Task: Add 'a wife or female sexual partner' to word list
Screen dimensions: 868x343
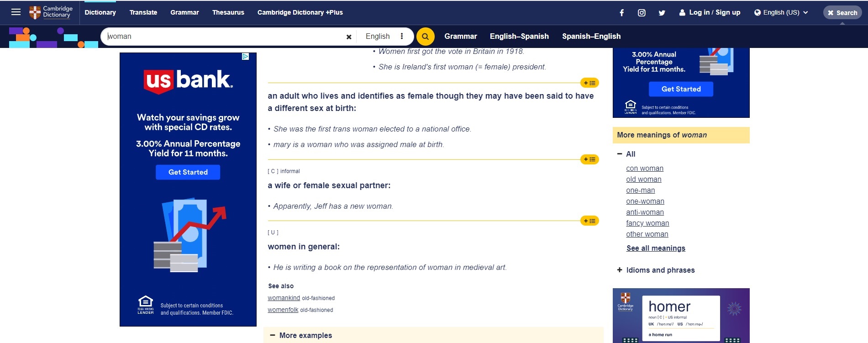Action: (x=589, y=159)
